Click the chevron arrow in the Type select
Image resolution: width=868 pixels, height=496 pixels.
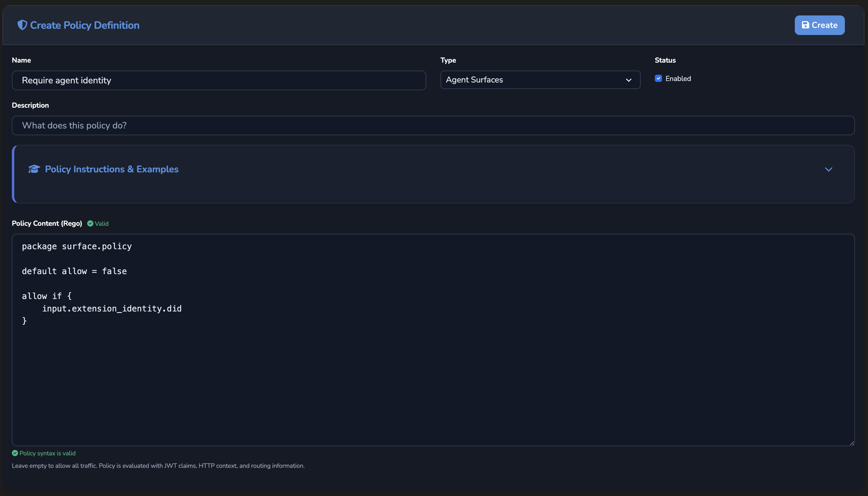(628, 80)
